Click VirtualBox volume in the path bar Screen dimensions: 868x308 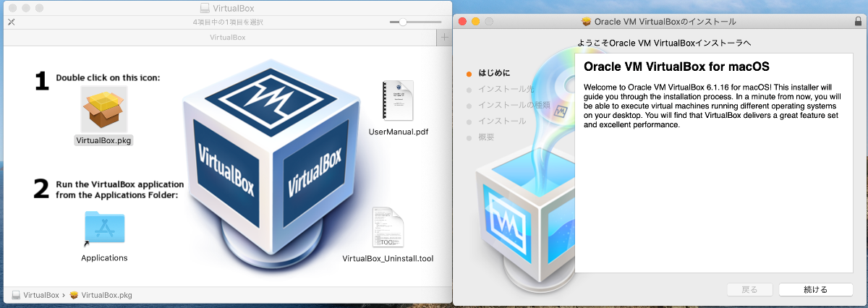coord(35,295)
